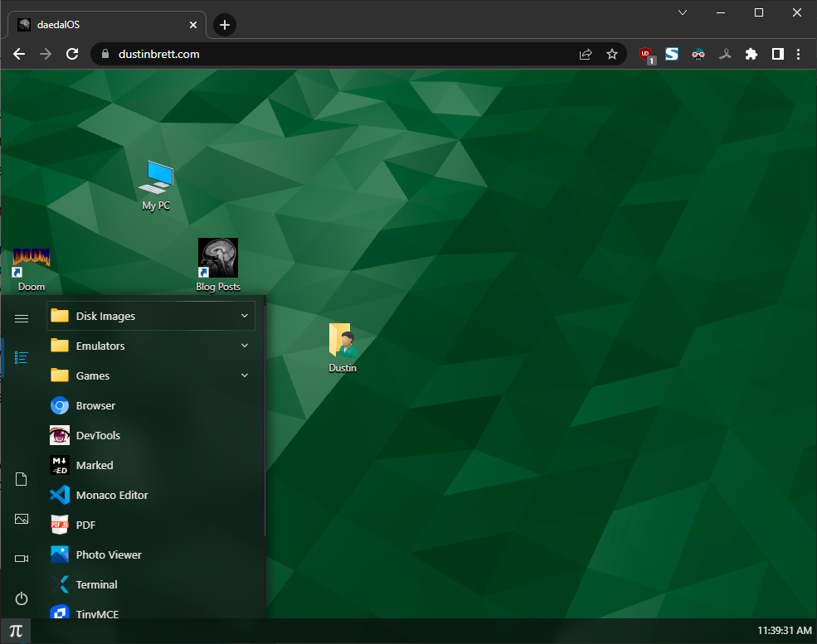Expand the Games folder
This screenshot has width=817, height=644.
(x=149, y=375)
